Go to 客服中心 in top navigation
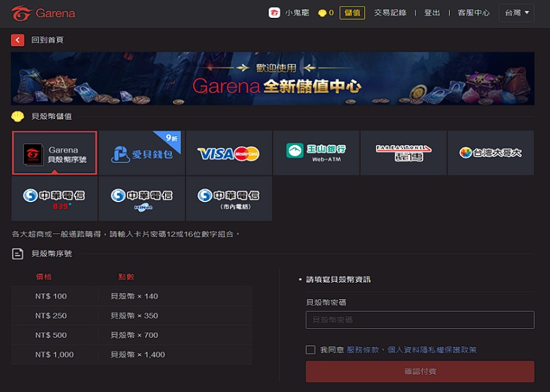This screenshot has width=550, height=392. (x=474, y=13)
